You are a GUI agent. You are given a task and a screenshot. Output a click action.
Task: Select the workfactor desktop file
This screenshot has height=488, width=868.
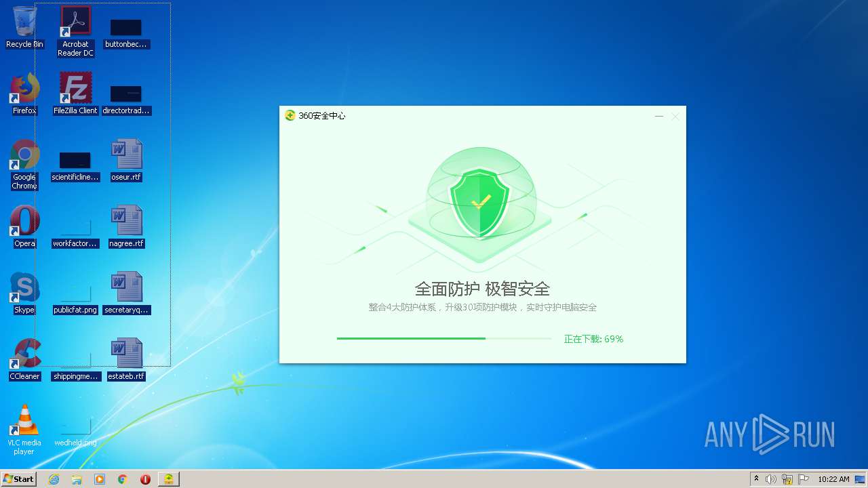[x=75, y=233]
